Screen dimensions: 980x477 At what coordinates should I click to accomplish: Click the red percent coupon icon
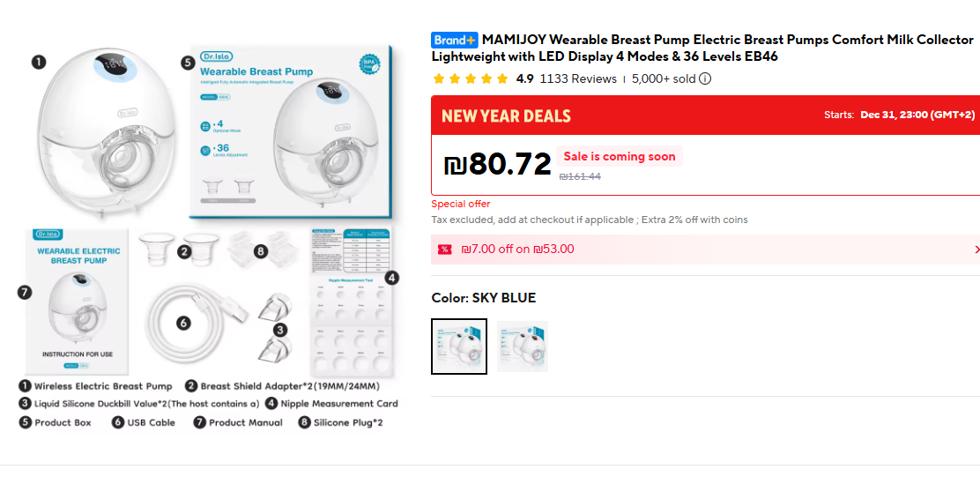click(x=445, y=250)
